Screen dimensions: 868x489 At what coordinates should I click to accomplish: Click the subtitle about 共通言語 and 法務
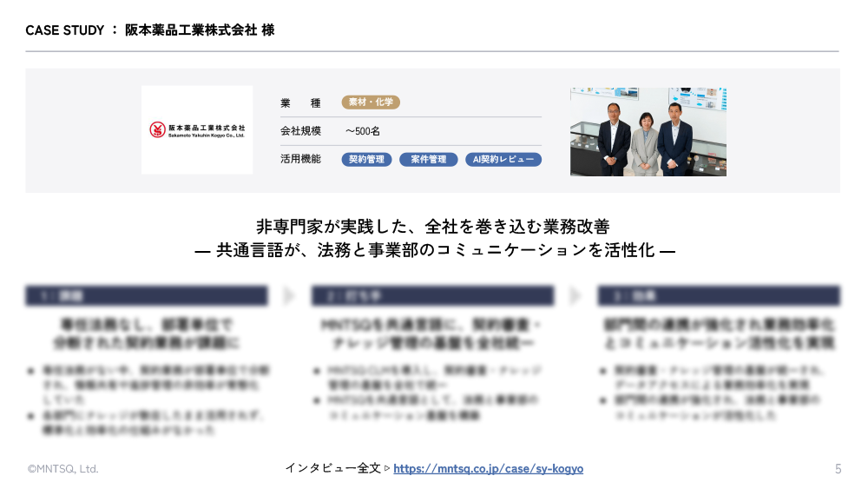click(x=435, y=250)
